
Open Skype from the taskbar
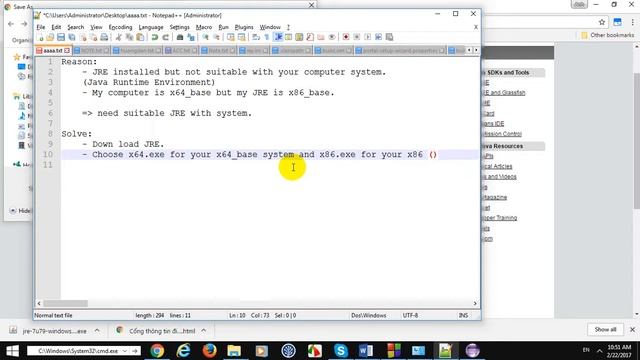coord(340,351)
